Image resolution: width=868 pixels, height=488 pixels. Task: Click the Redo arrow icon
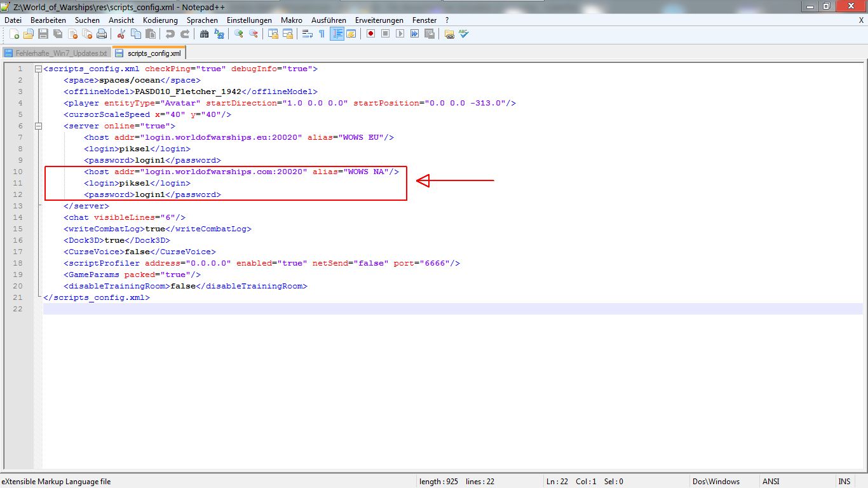185,34
